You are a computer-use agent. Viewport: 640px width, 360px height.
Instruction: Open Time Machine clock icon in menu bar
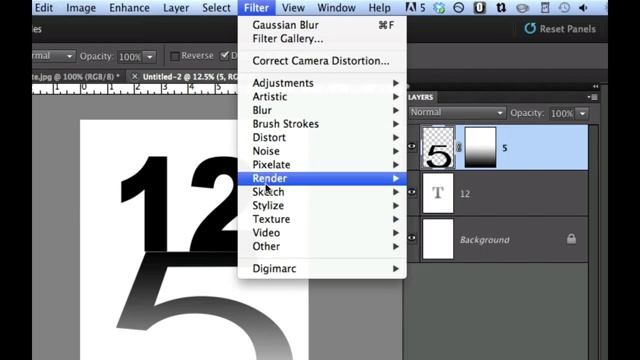[x=564, y=7]
